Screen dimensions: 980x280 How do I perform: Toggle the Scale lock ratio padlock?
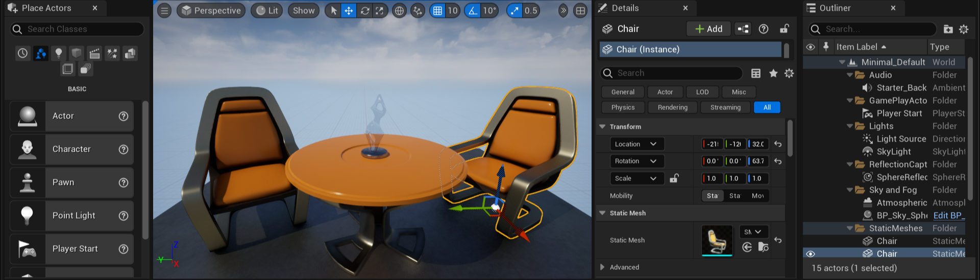[674, 178]
